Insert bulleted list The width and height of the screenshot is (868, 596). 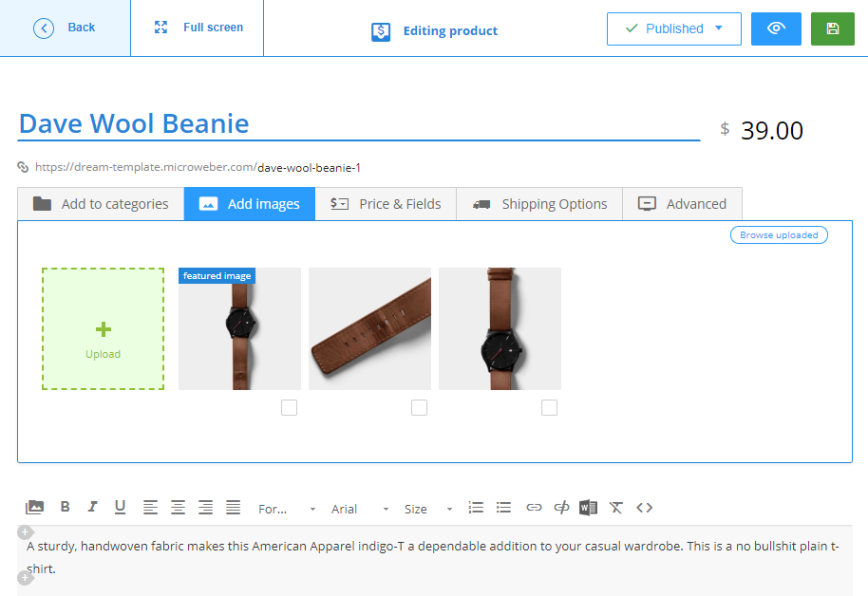[503, 508]
